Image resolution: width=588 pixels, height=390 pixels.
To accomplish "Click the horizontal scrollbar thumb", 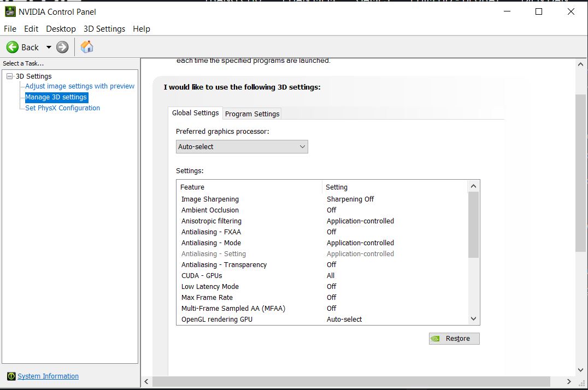I will 351,382.
